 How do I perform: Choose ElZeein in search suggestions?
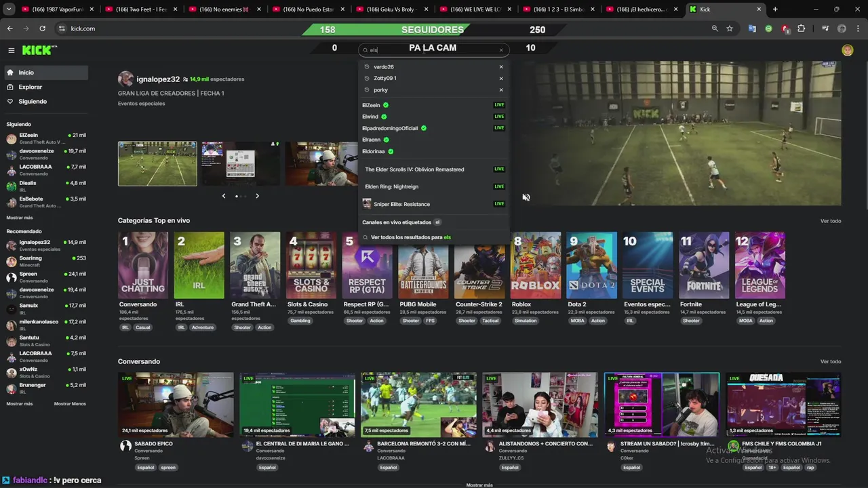point(433,105)
